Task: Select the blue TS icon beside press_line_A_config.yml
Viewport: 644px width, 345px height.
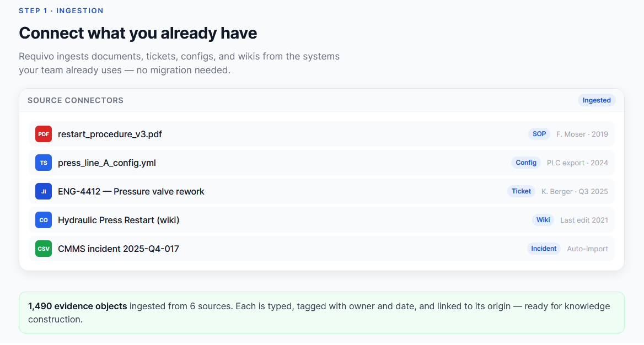Action: [43, 163]
